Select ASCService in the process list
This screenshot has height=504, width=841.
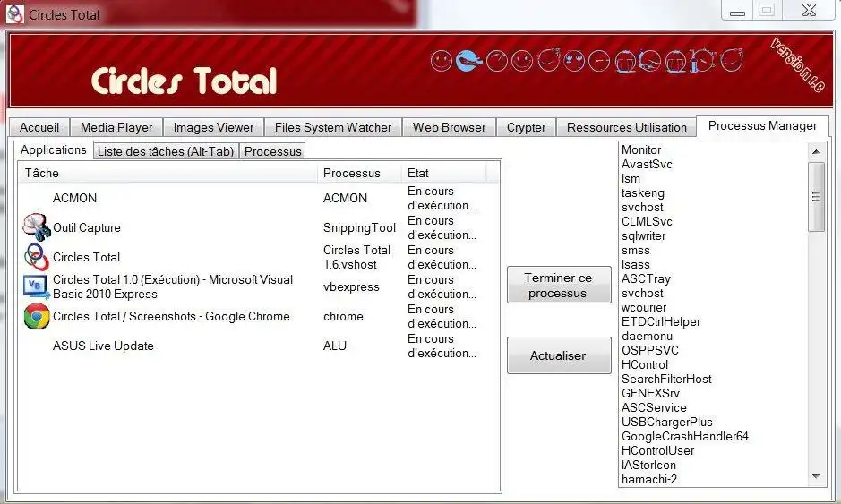[x=654, y=408]
